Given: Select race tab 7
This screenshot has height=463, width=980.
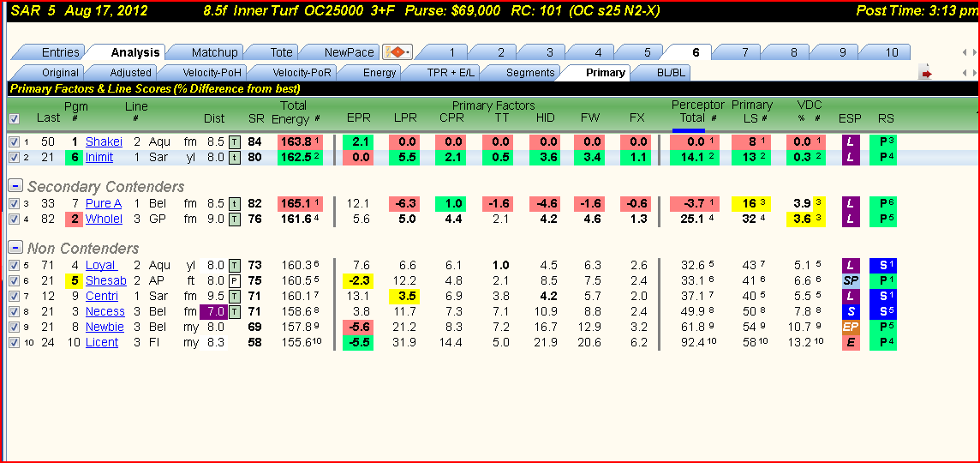Looking at the screenshot, I should (745, 52).
